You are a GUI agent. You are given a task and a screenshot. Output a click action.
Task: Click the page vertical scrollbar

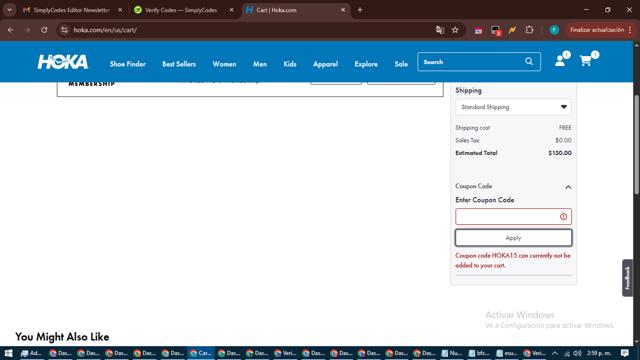[x=637, y=145]
